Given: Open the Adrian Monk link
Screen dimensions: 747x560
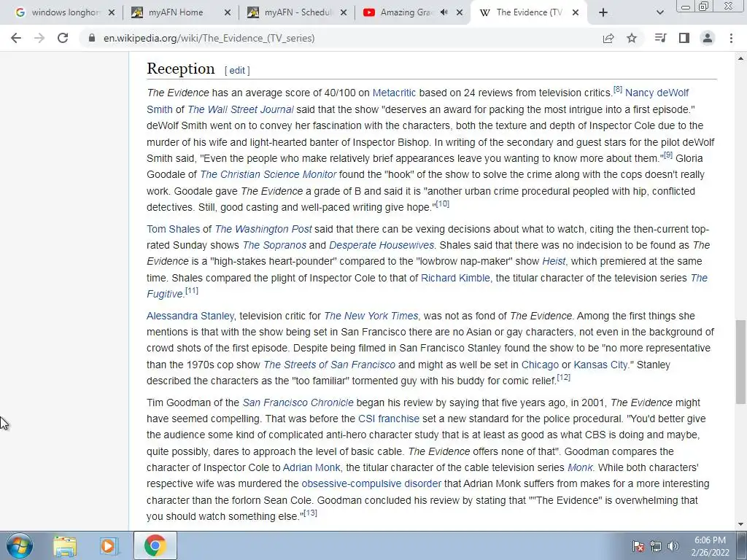Looking at the screenshot, I should [x=311, y=467].
